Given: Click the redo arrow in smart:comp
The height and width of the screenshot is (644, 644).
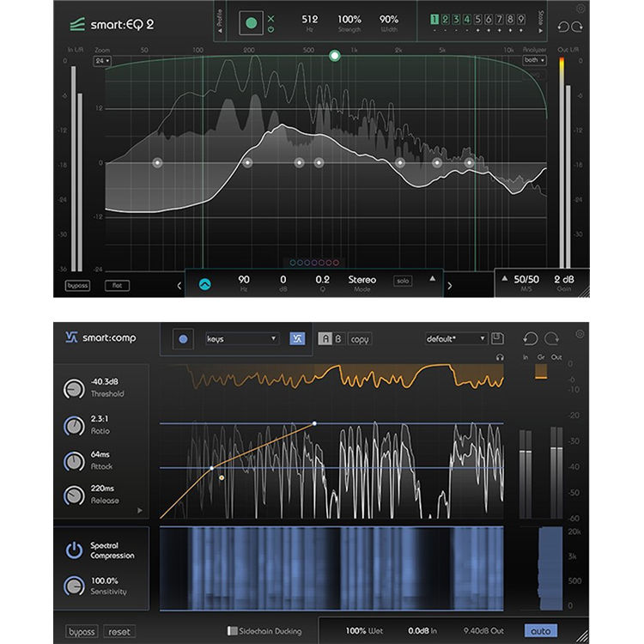Looking at the screenshot, I should point(551,339).
